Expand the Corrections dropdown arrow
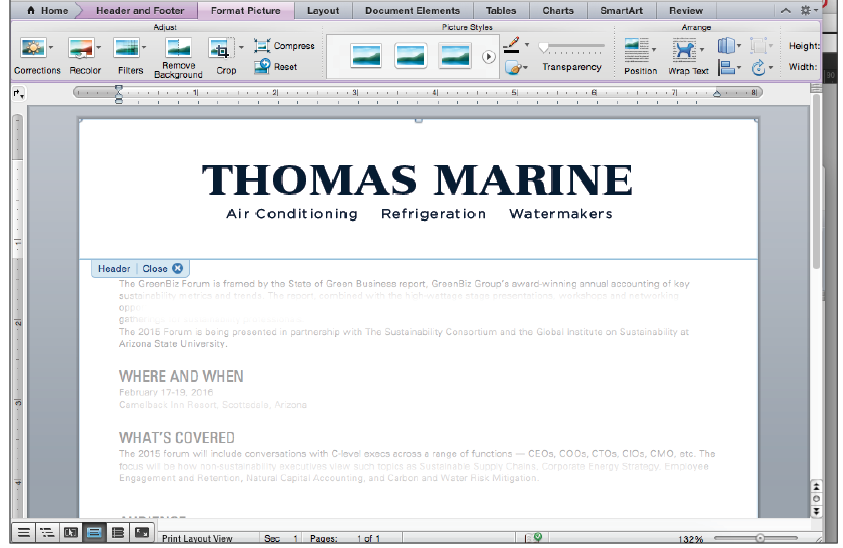Image resolution: width=843 pixels, height=548 pixels. click(51, 48)
